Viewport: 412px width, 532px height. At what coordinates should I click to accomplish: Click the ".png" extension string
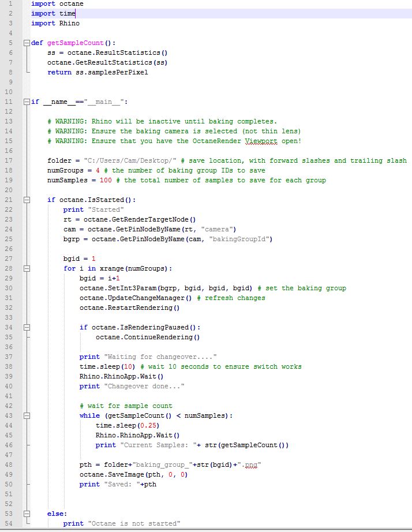(249, 465)
